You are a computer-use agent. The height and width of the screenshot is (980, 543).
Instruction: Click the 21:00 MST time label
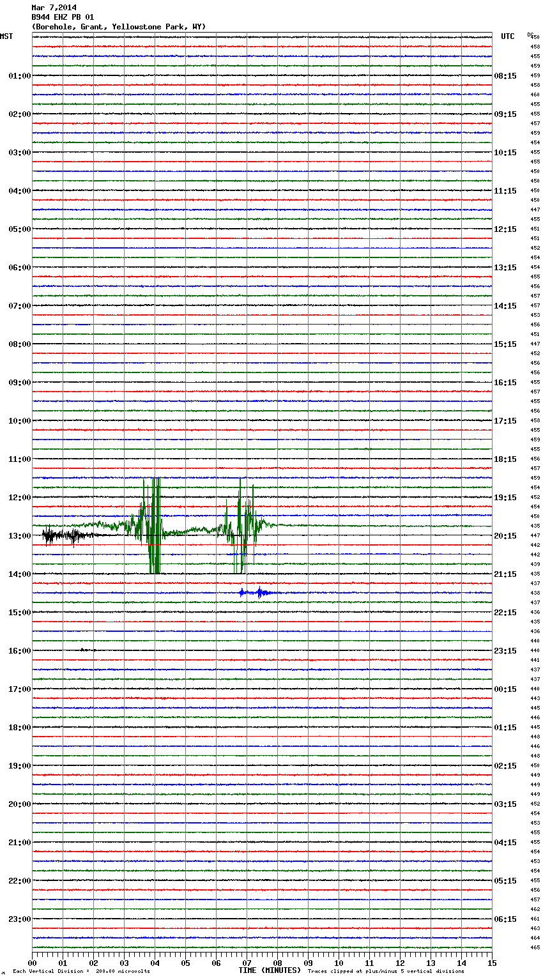[19, 843]
